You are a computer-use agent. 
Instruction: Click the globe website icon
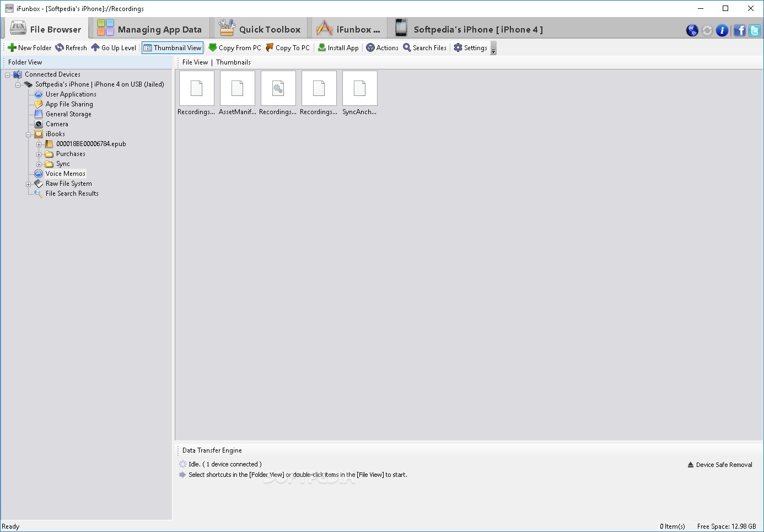[692, 30]
